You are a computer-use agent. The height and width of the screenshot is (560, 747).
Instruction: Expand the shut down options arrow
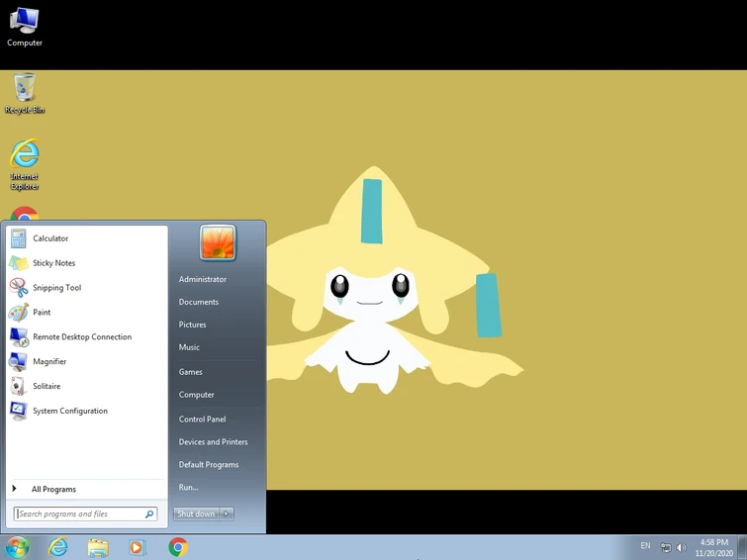227,513
